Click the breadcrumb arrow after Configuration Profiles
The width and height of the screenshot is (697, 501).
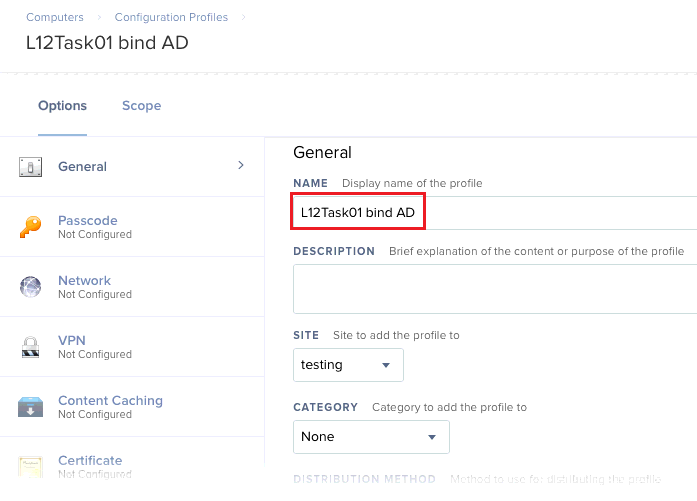(x=243, y=17)
